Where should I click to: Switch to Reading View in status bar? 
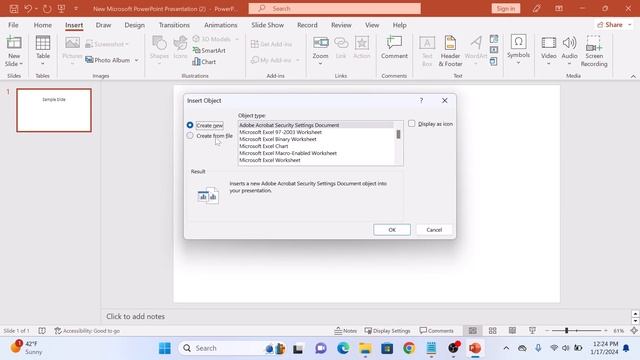[x=512, y=331]
